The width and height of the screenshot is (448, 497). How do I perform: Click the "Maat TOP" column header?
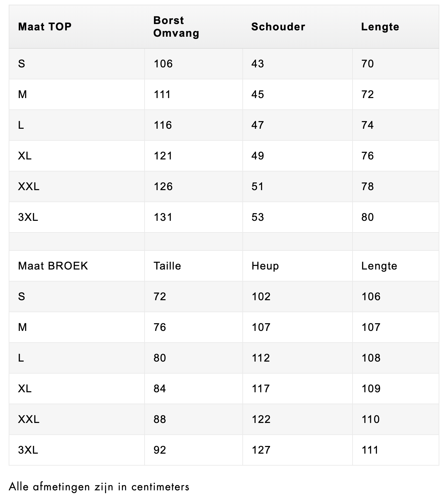(x=45, y=27)
